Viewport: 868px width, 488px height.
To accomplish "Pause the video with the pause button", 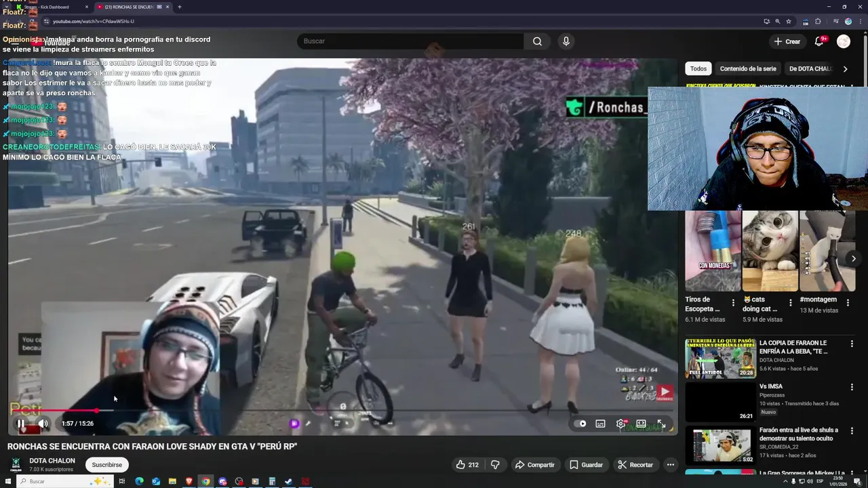I will pyautogui.click(x=21, y=424).
